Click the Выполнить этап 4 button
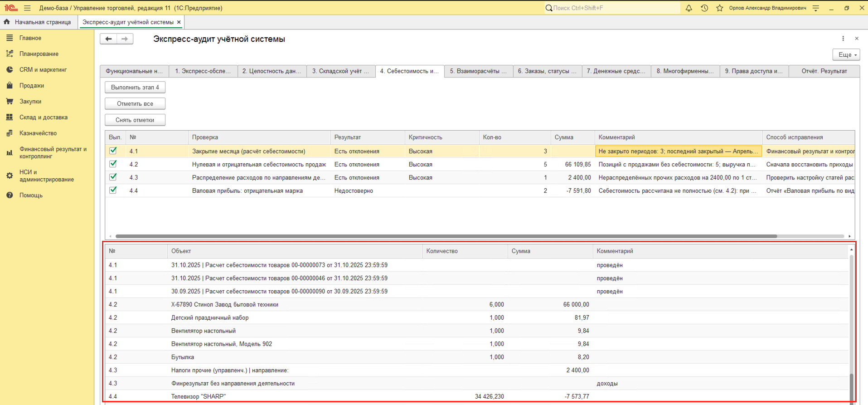This screenshot has height=405, width=868. tap(135, 88)
